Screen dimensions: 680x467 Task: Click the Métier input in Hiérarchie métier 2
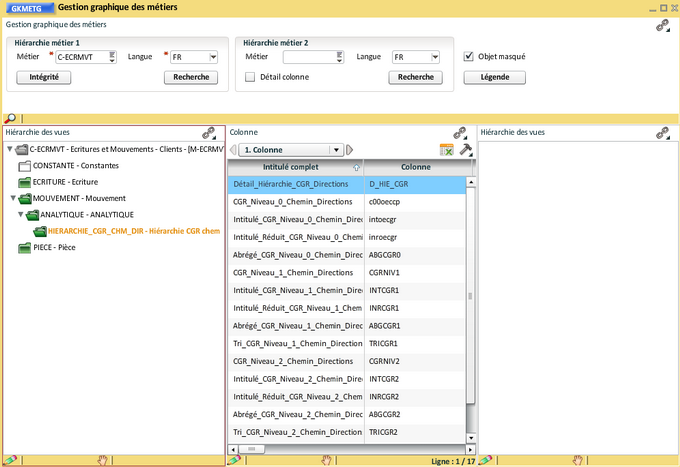coord(309,57)
